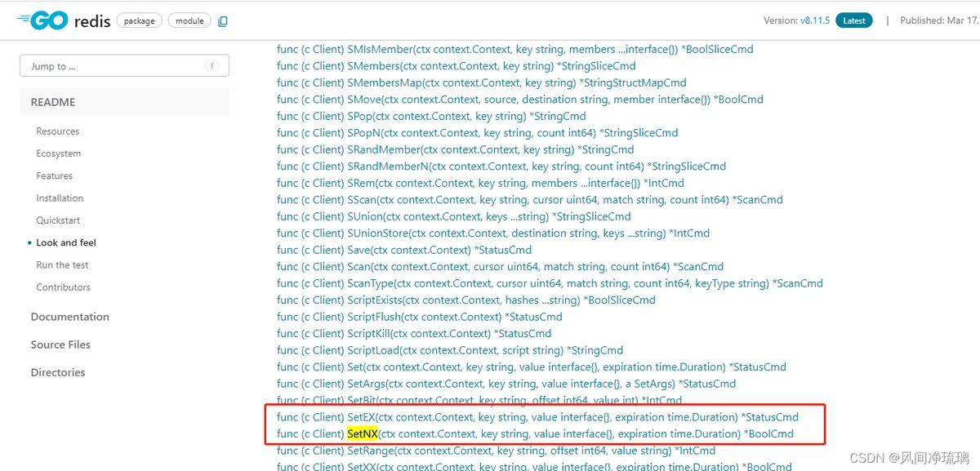Go to Resources section
Image resolution: width=980 pixels, height=471 pixels.
click(58, 131)
